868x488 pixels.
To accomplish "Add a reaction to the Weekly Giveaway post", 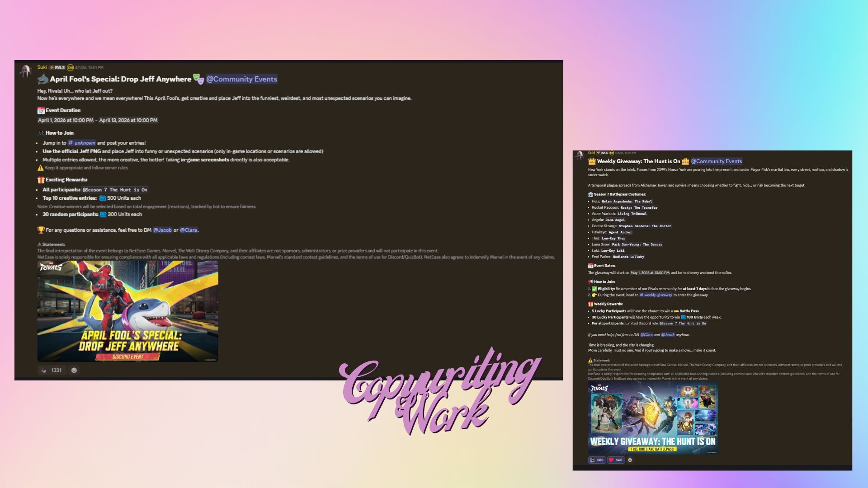I will tap(630, 460).
